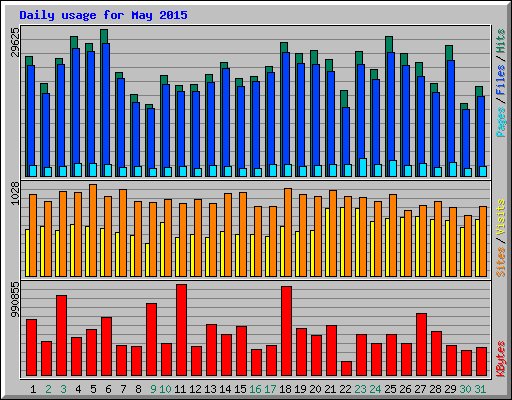Click the cyan Pages bar for day 1

click(33, 171)
